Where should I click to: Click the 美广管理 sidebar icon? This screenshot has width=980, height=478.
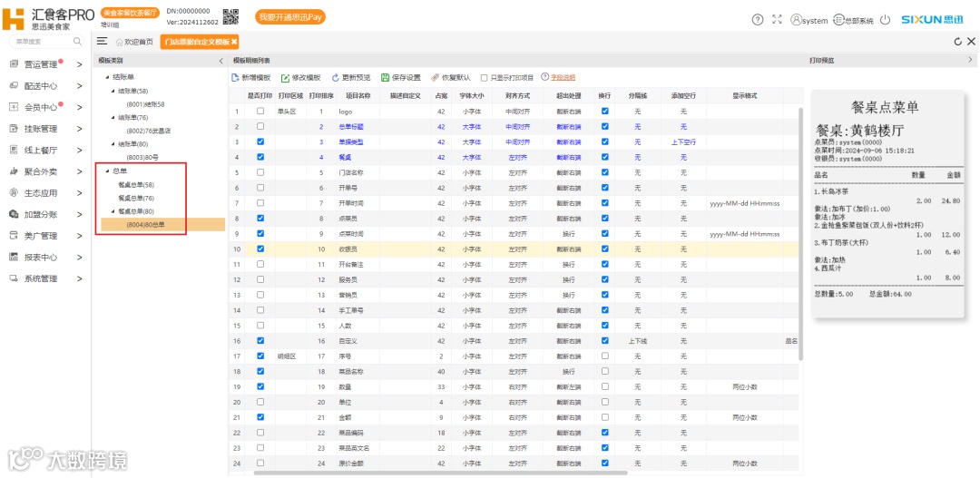pyautogui.click(x=14, y=236)
